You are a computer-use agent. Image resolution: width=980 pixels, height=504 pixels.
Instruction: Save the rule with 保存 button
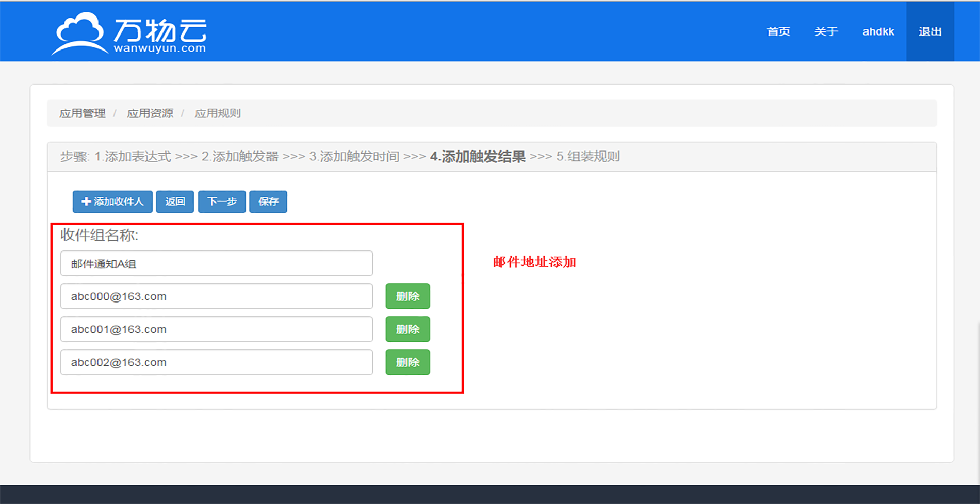(268, 201)
